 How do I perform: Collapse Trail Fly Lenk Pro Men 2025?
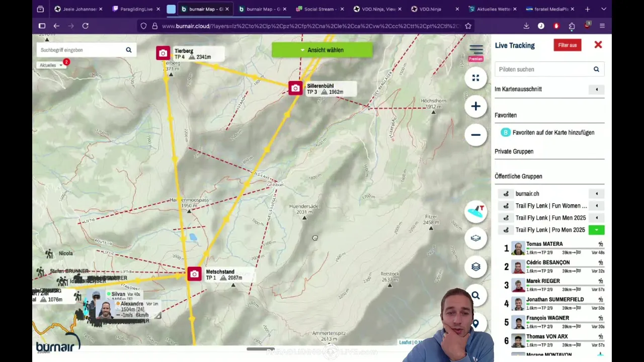[x=597, y=230]
